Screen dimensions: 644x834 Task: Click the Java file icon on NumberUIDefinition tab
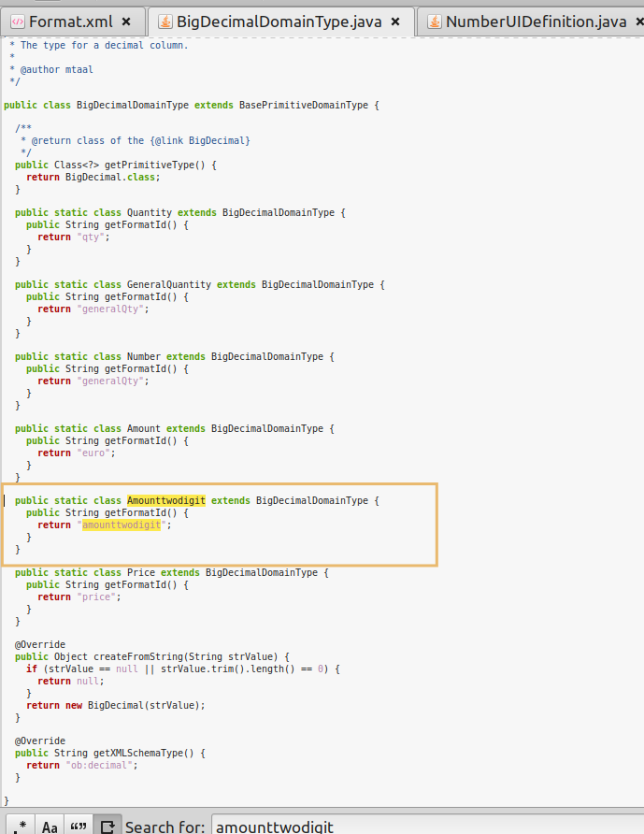point(433,21)
